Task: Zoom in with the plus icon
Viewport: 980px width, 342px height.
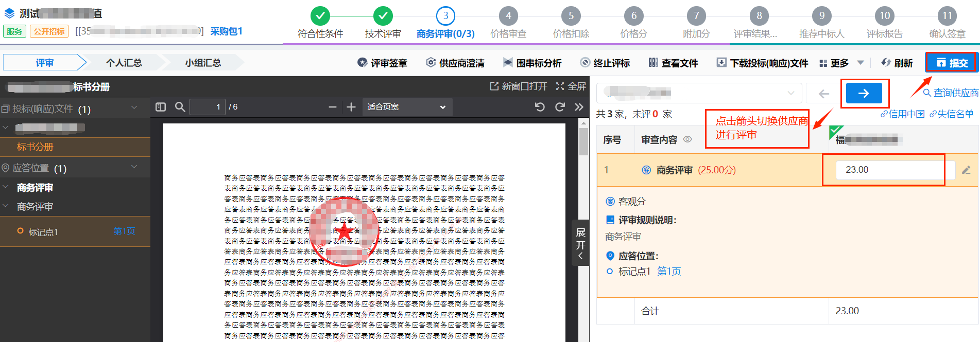Action: coord(351,107)
